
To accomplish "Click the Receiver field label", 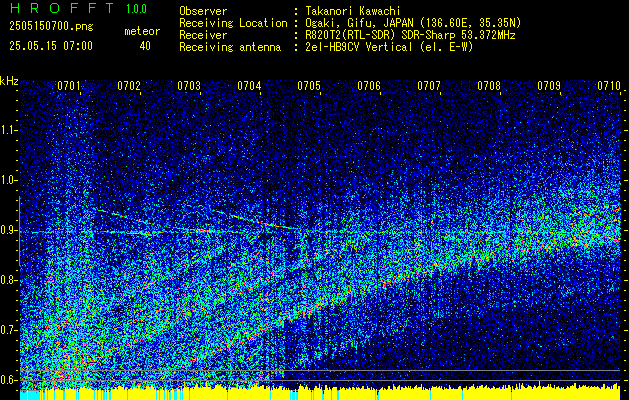I will click(203, 35).
